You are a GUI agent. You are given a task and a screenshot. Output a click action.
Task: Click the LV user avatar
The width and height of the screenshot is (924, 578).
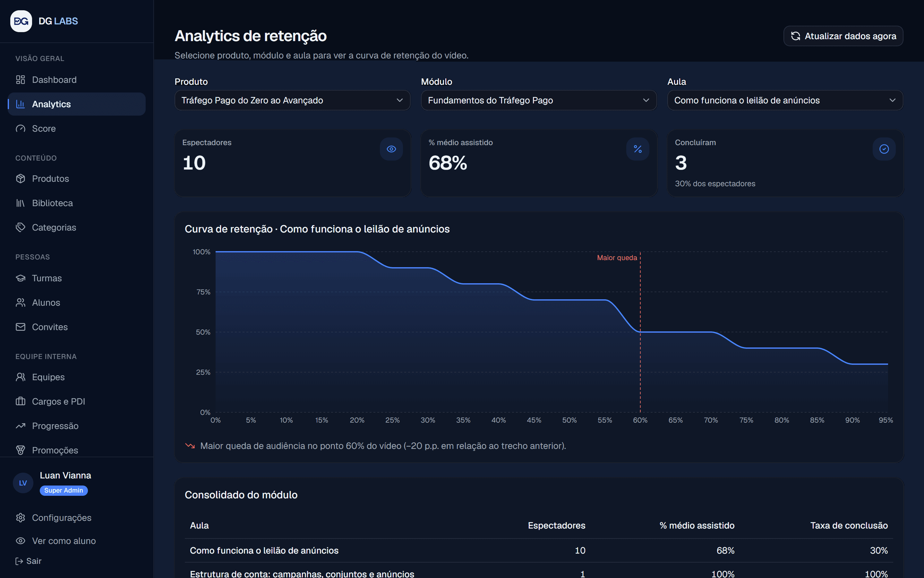pos(23,483)
